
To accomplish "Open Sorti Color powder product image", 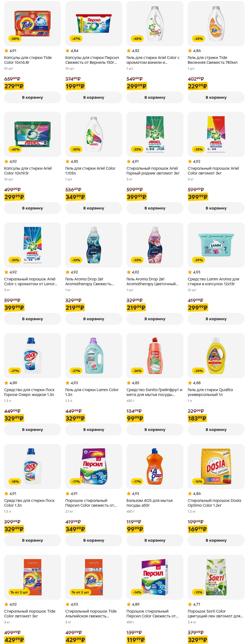I will click(x=216, y=577).
